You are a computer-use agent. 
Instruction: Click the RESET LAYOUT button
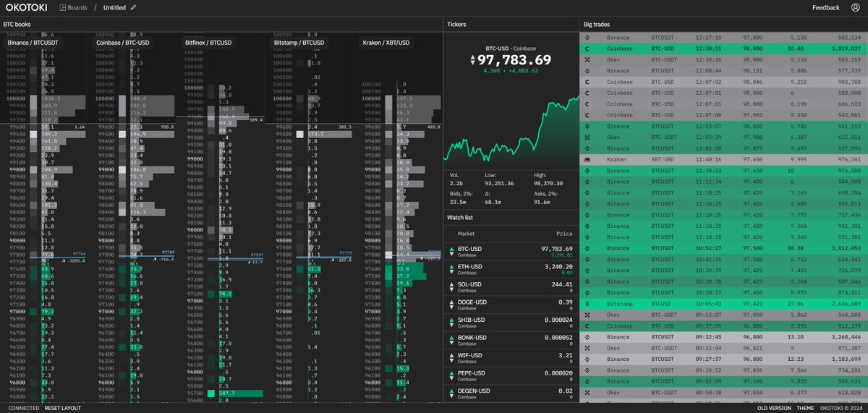click(x=63, y=408)
